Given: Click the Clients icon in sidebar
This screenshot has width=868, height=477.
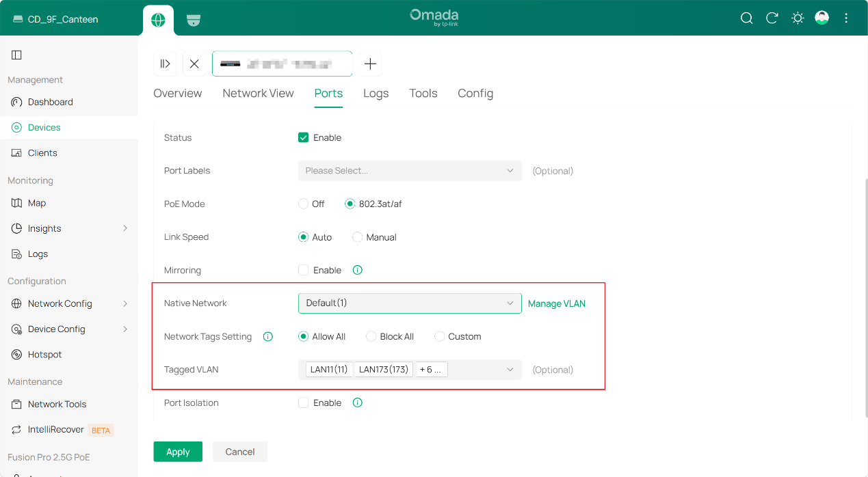Looking at the screenshot, I should pyautogui.click(x=17, y=153).
